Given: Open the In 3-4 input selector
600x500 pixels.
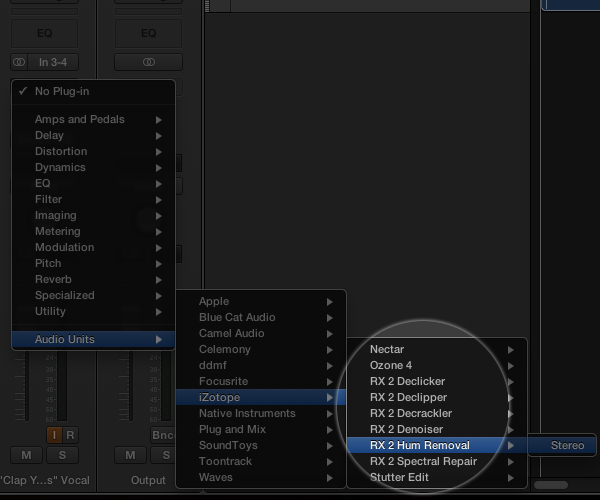Looking at the screenshot, I should [53, 62].
